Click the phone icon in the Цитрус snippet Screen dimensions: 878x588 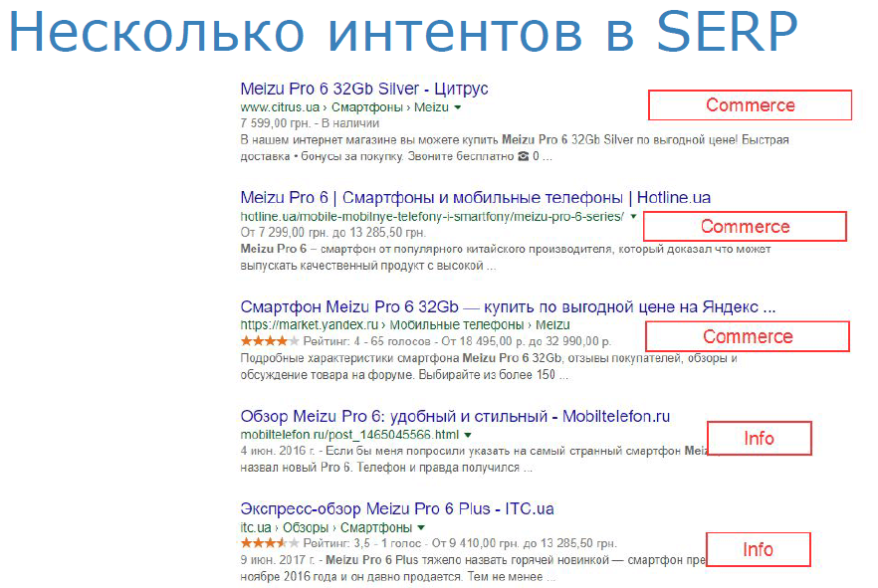[x=523, y=156]
